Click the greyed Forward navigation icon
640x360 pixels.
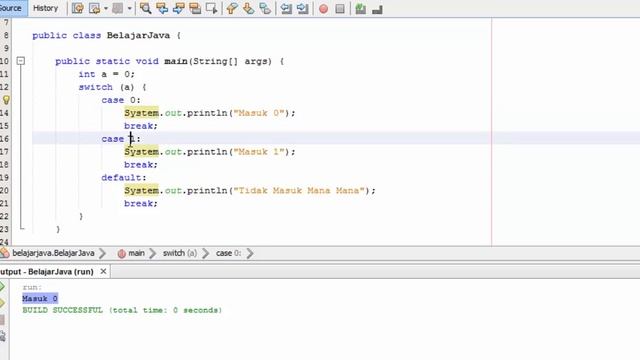118,8
